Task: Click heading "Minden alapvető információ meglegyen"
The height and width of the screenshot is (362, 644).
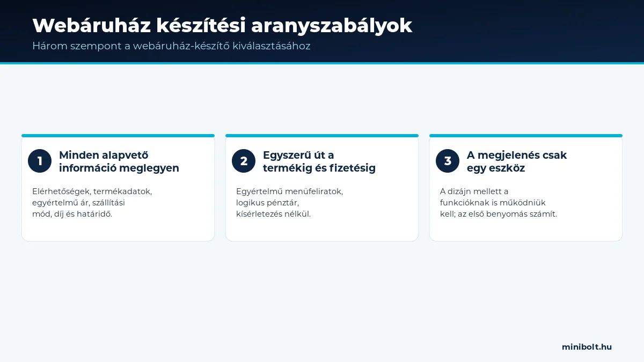Action: (x=119, y=161)
